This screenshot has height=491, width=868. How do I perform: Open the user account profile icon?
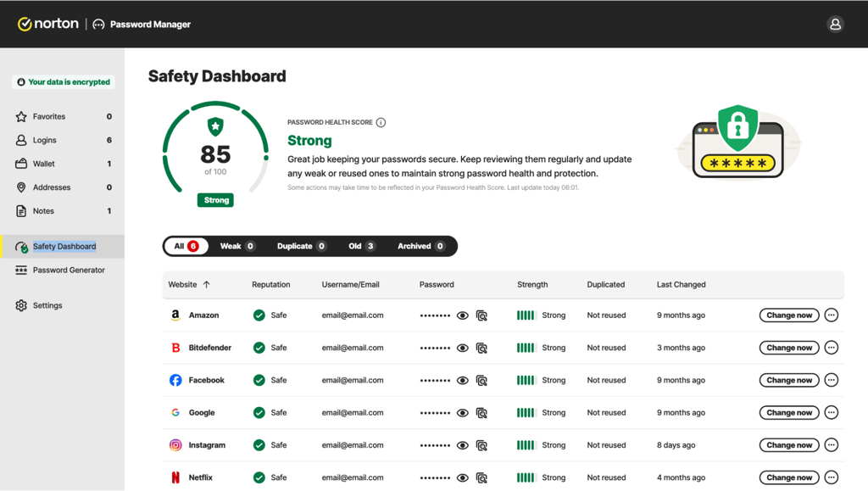(835, 25)
